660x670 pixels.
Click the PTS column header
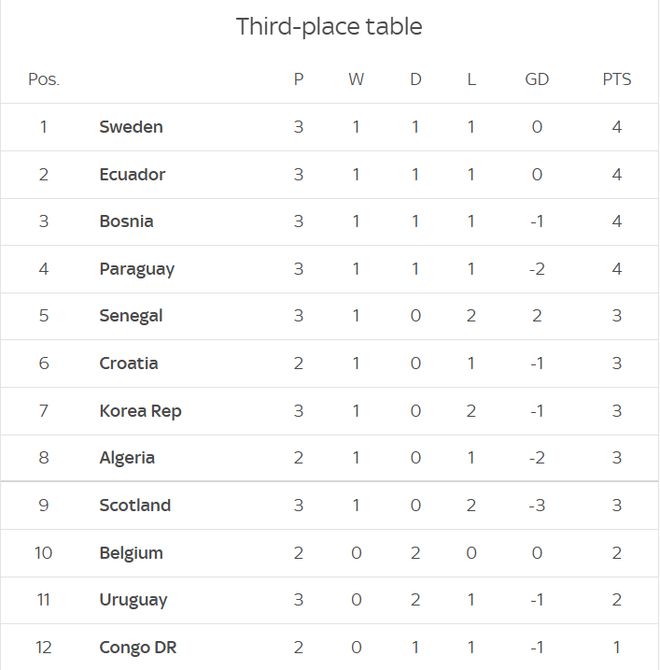[x=617, y=79]
